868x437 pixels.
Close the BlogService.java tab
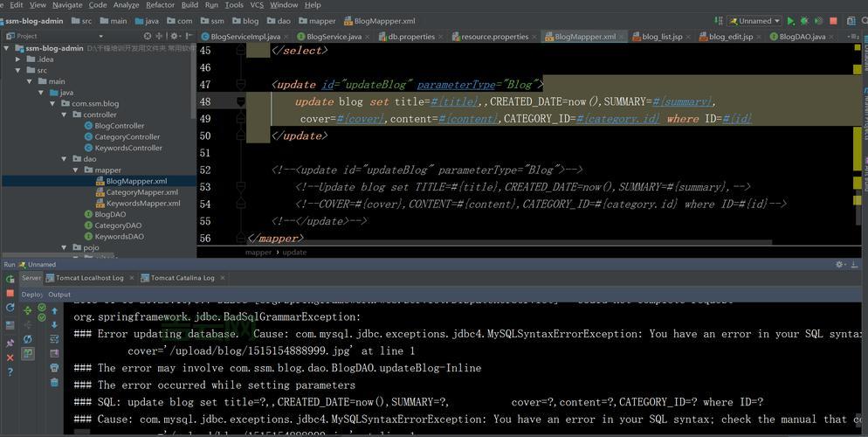pyautogui.click(x=369, y=37)
